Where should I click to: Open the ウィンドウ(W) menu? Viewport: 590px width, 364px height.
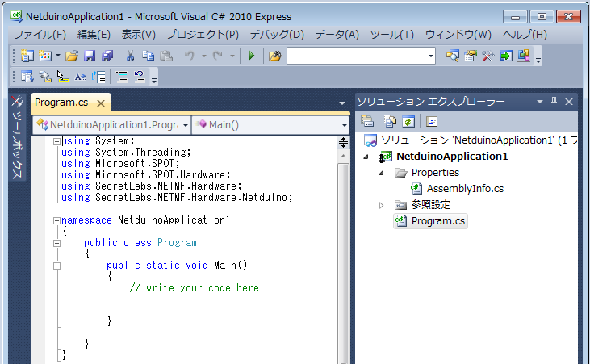(x=458, y=35)
